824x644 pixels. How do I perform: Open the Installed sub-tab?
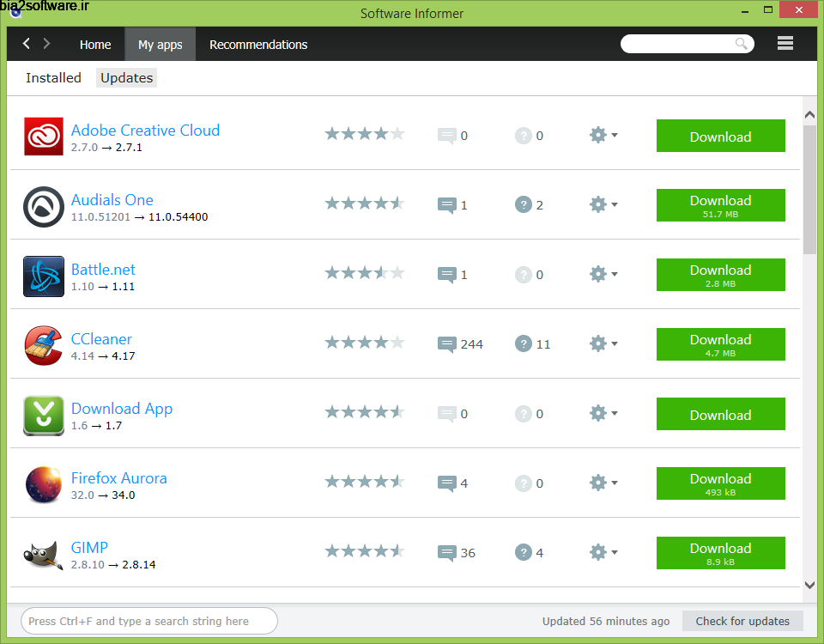click(x=53, y=78)
